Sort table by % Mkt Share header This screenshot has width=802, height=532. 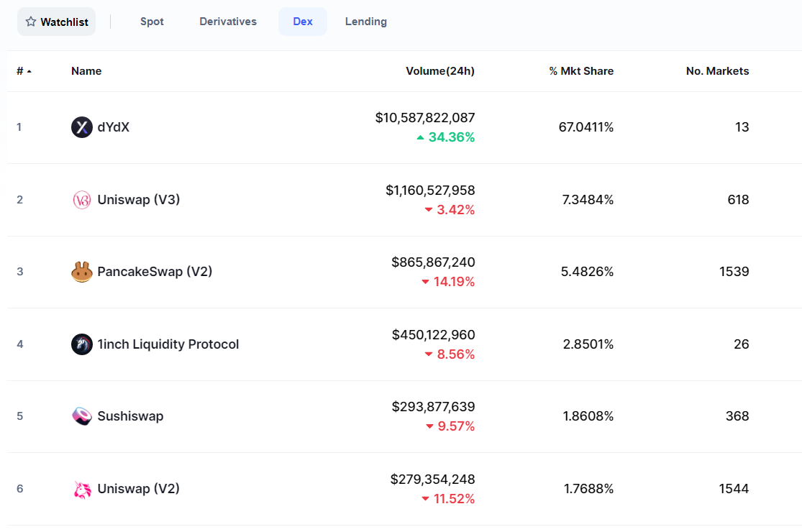581,71
